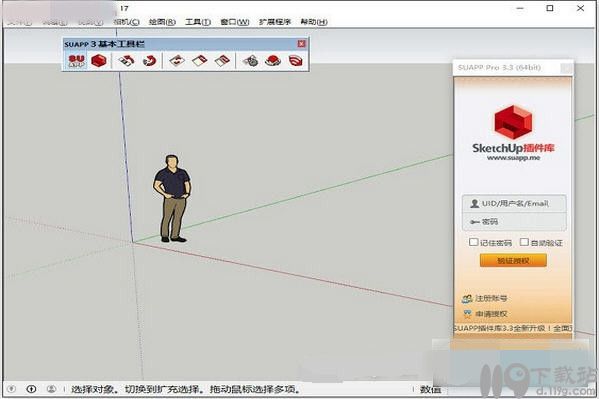Click the sixth icon in the SUAPP toolbar
Image resolution: width=599 pixels, height=399 pixels.
click(x=200, y=61)
